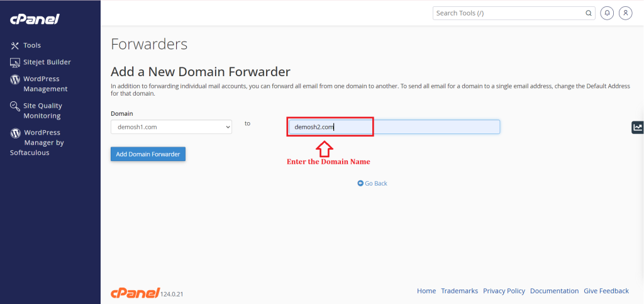Viewport: 644px width, 304px height.
Task: Open the statistics chart side tab
Action: tap(638, 127)
